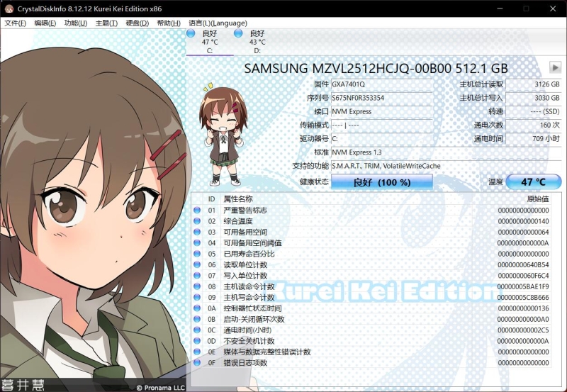The width and height of the screenshot is (567, 392).
Task: Select the 媒体与数据完整性错误计数 attribute row
Action: [x=371, y=352]
